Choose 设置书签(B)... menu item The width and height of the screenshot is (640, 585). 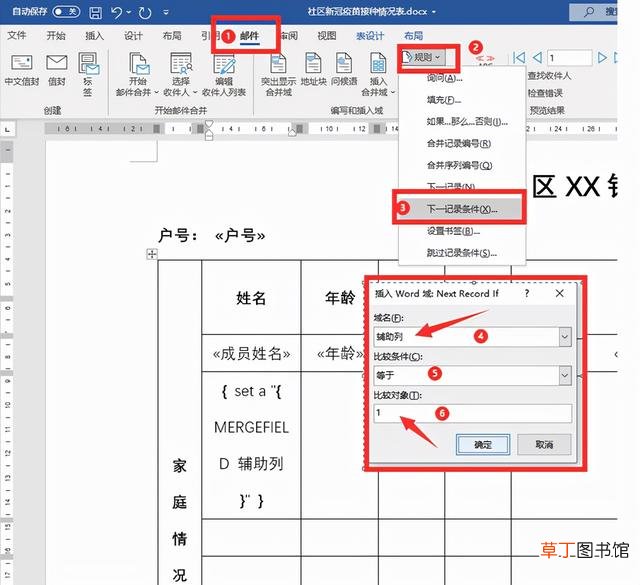coord(462,231)
